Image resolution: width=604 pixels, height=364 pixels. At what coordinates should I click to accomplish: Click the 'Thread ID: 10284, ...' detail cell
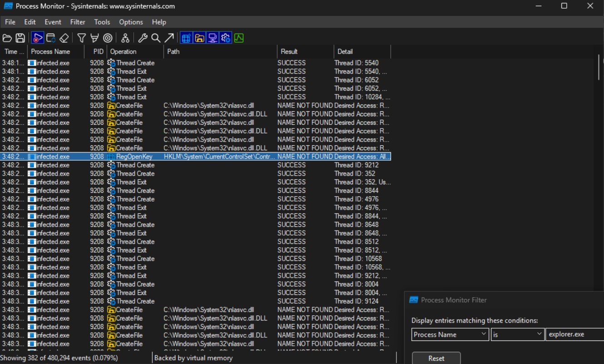point(362,97)
